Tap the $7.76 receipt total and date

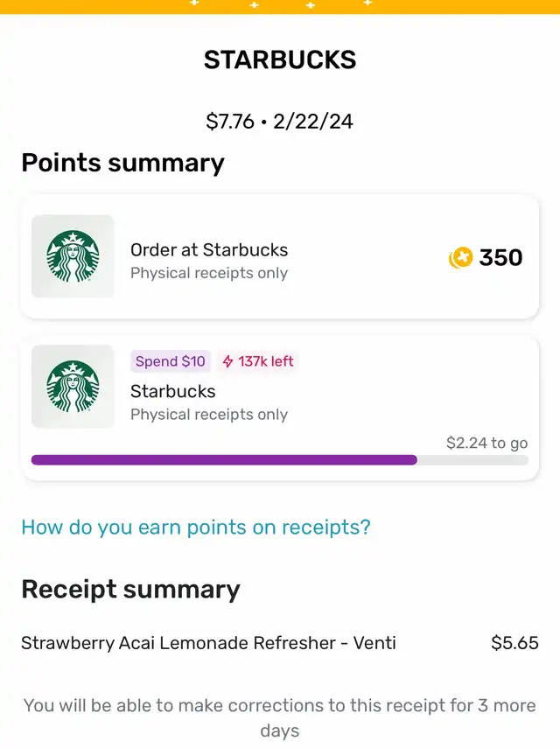click(x=279, y=122)
